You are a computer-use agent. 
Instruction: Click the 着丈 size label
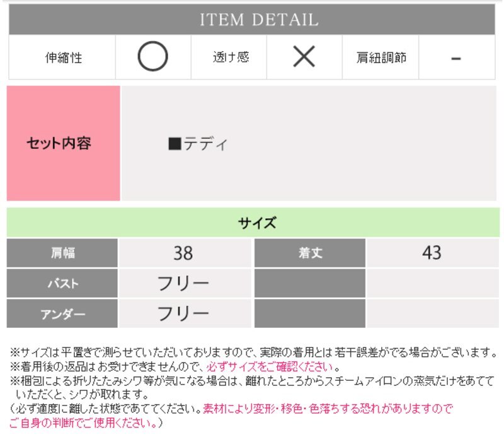pos(310,253)
